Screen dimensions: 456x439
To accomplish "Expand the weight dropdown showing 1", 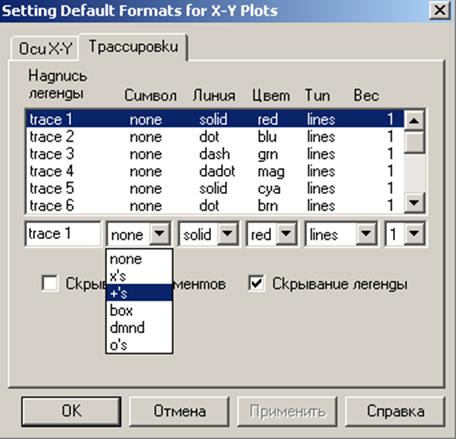I will tap(414, 234).
